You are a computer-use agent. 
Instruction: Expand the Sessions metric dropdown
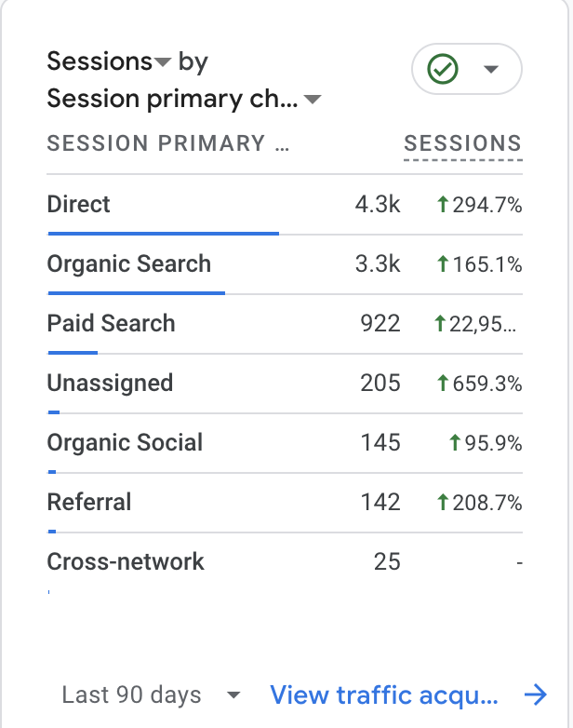tap(162, 62)
